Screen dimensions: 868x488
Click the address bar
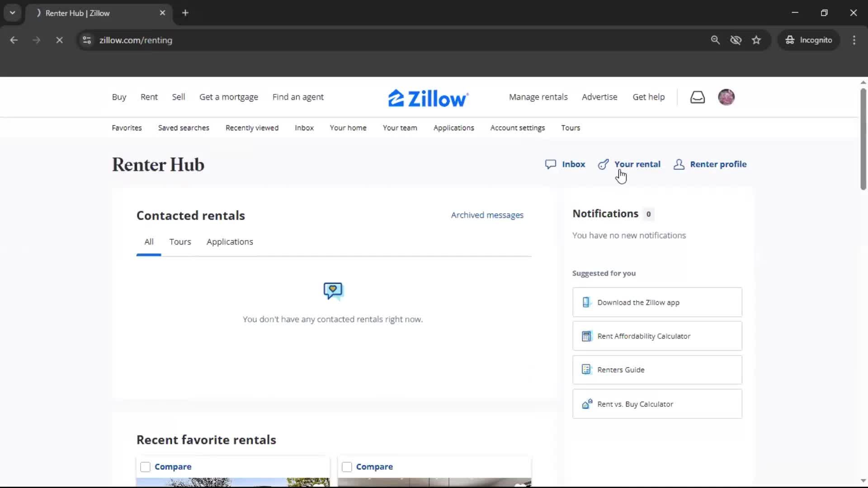click(x=271, y=40)
